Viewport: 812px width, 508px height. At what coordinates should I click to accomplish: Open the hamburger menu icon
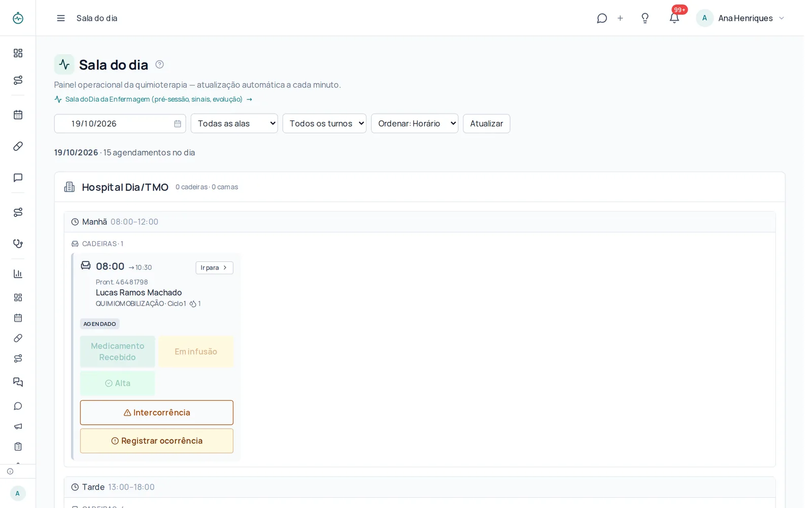(x=61, y=18)
